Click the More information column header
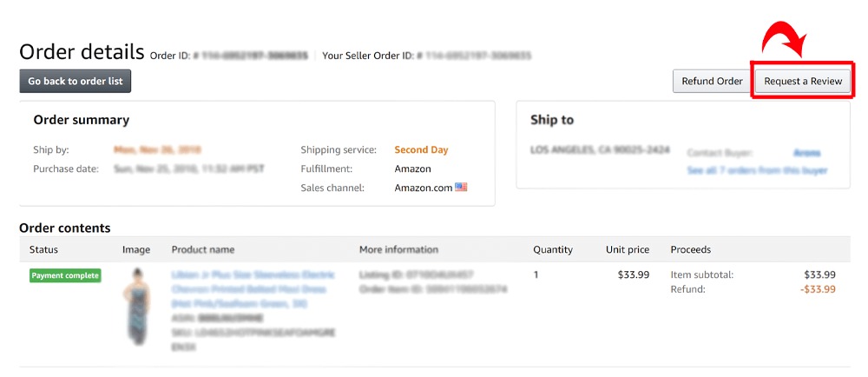The image size is (868, 377). coord(398,250)
